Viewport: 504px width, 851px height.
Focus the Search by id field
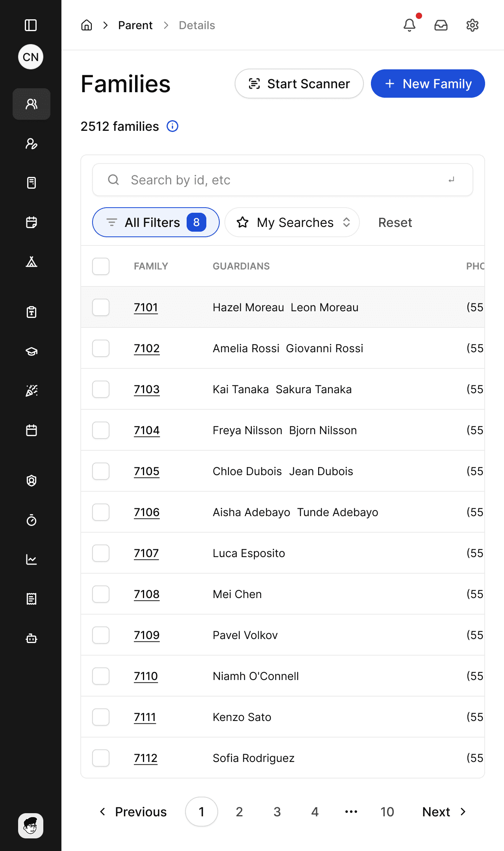[283, 180]
